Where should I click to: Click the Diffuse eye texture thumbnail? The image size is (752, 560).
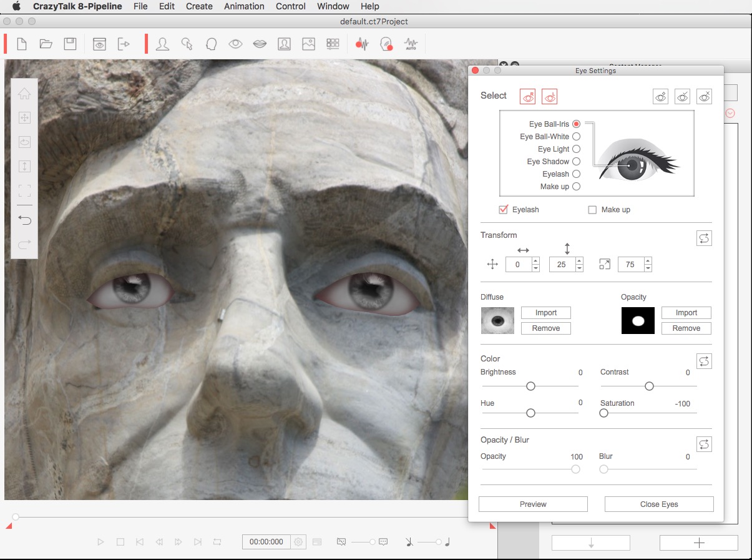(x=497, y=321)
